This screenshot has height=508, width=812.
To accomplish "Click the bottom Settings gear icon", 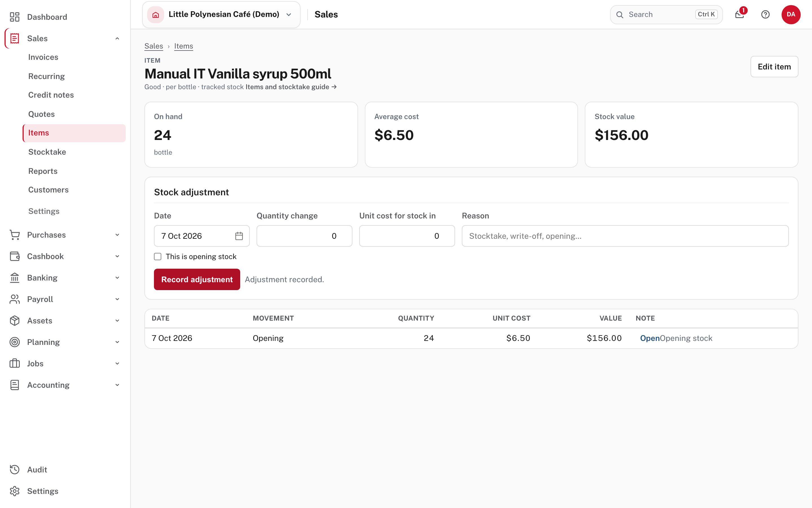I will pos(14,491).
